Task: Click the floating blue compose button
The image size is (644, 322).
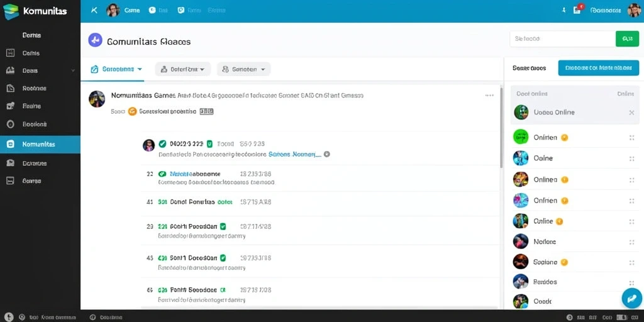Action: tap(632, 298)
